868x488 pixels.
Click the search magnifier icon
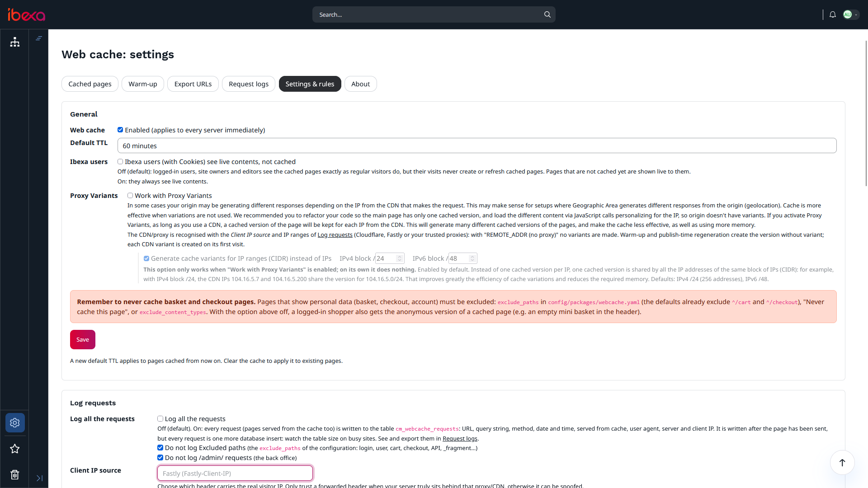pos(547,14)
